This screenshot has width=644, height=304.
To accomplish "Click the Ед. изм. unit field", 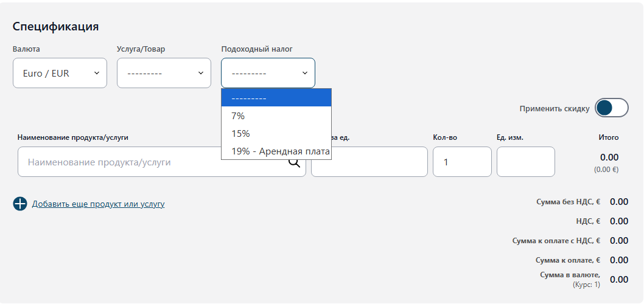I will [525, 162].
